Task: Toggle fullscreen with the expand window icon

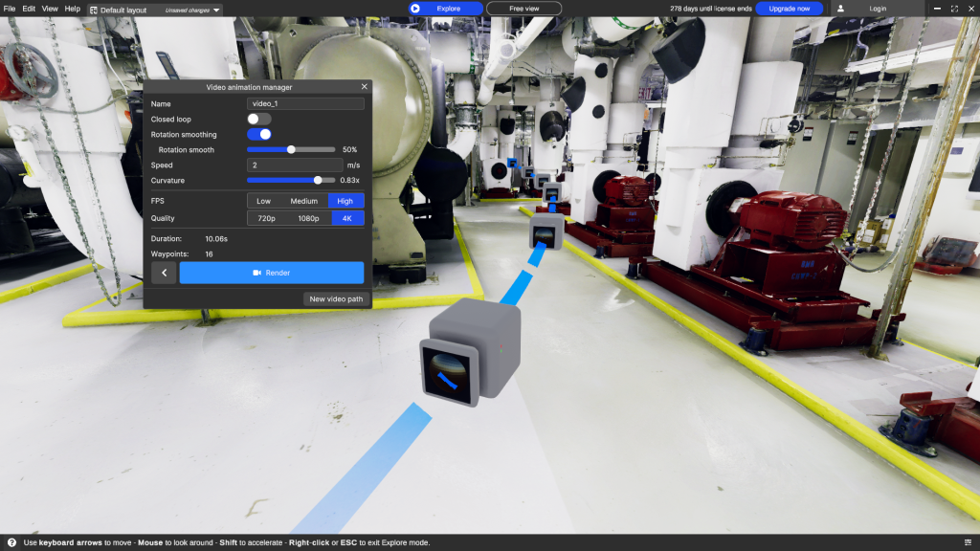Action: coord(953,9)
